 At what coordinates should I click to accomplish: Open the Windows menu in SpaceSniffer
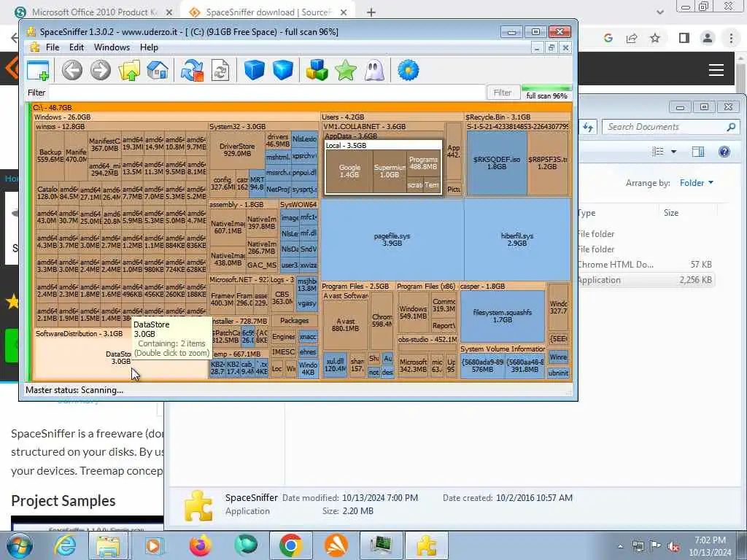tap(112, 47)
